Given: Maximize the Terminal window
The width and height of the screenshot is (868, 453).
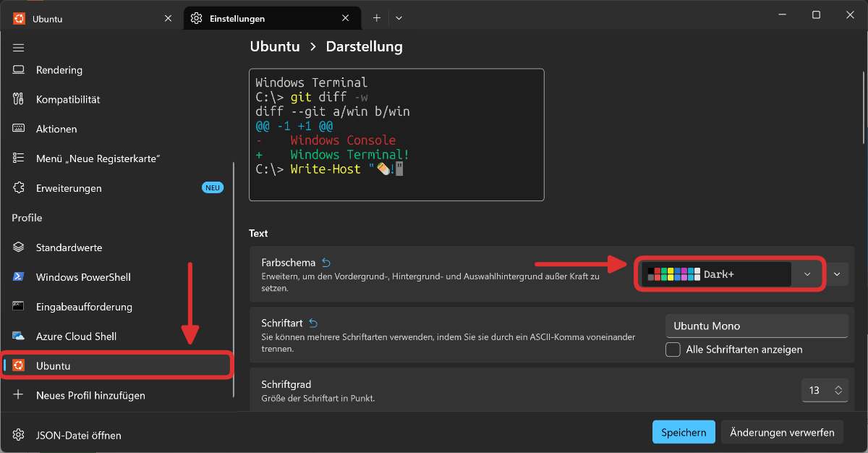Looking at the screenshot, I should (816, 14).
